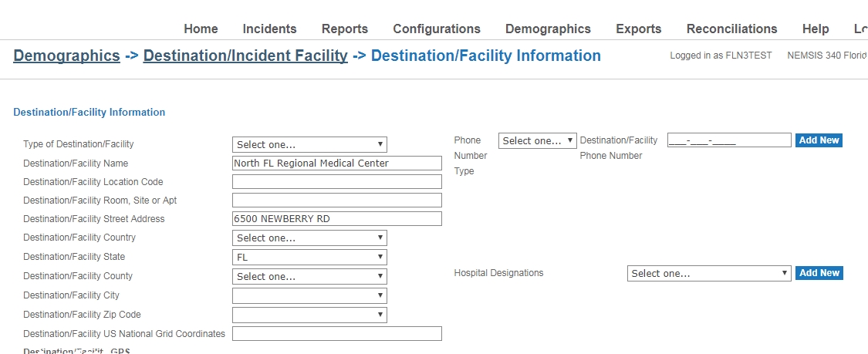Click the Destination/Facility Name field
This screenshot has height=354, width=868.
point(337,164)
